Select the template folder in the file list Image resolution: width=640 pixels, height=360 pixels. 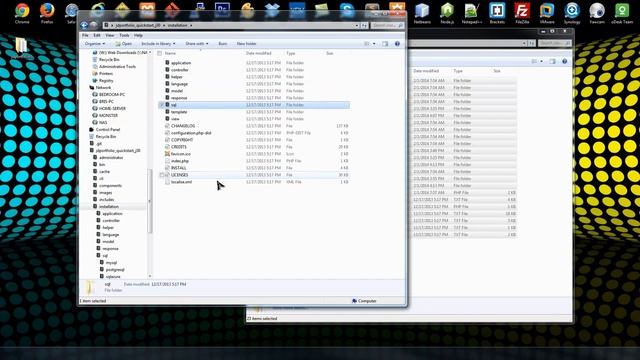[x=179, y=112]
